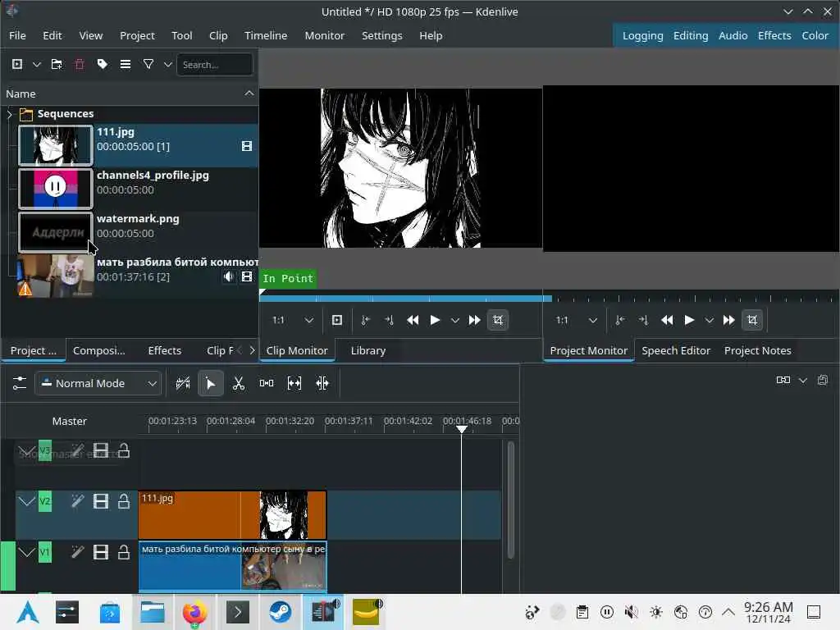
Task: Toggle edit mode crop icon in Clip Monitor
Action: [x=498, y=320]
